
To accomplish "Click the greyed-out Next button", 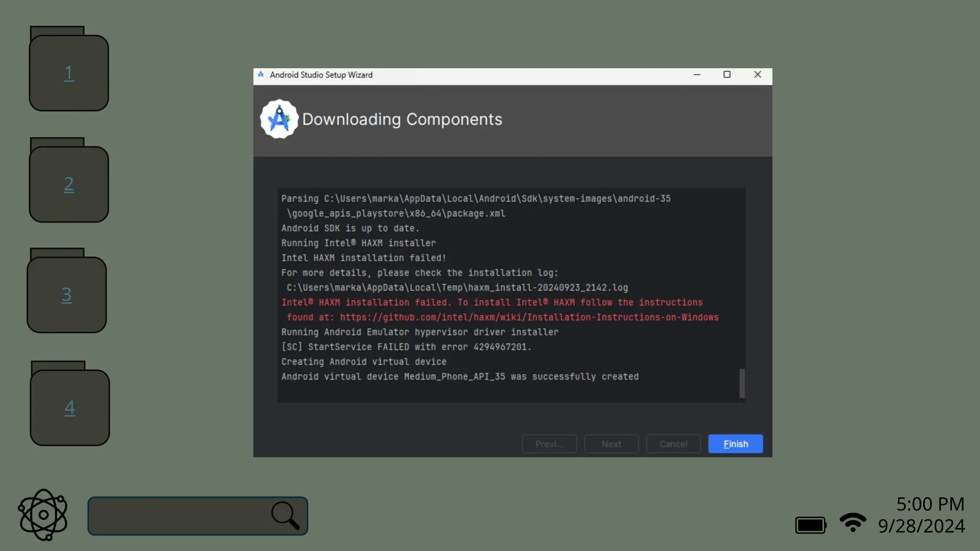I will click(611, 444).
